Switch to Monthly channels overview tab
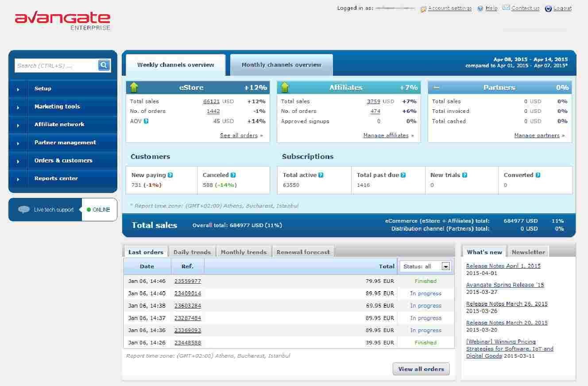Screen dimensions: 588x386 281,65
